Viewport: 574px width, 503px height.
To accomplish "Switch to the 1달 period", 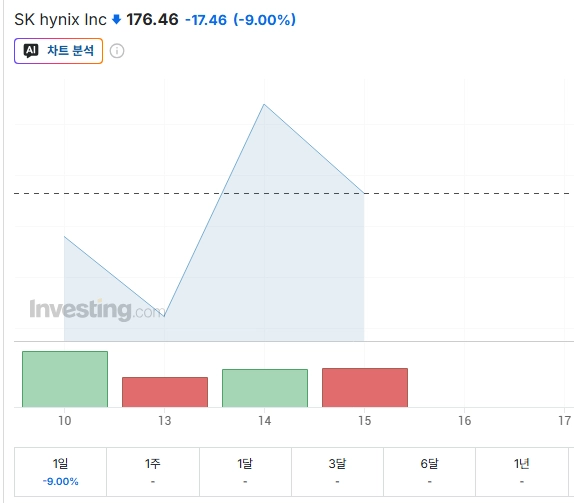I will (x=245, y=472).
